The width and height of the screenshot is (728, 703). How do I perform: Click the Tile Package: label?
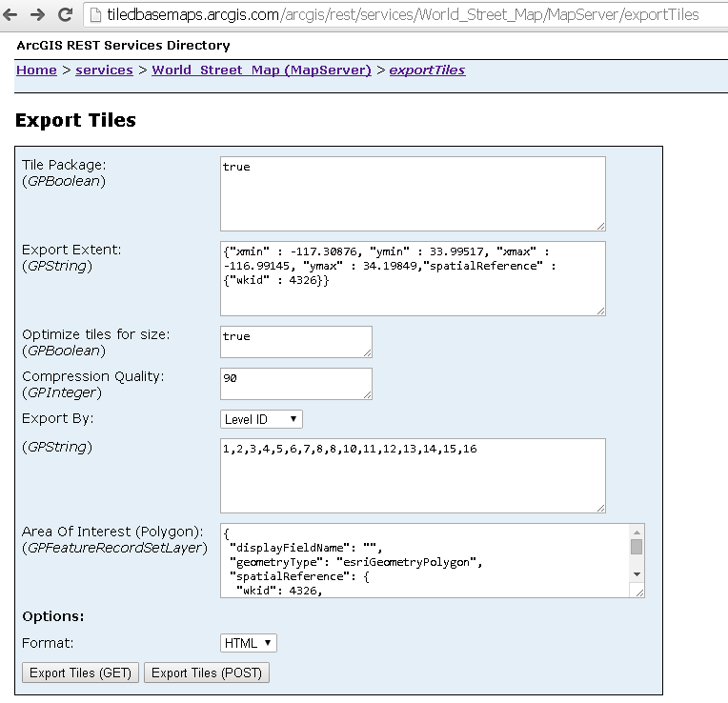(64, 165)
